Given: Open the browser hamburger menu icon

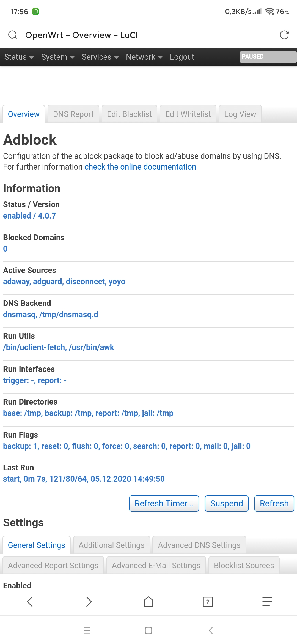Looking at the screenshot, I should 267,602.
